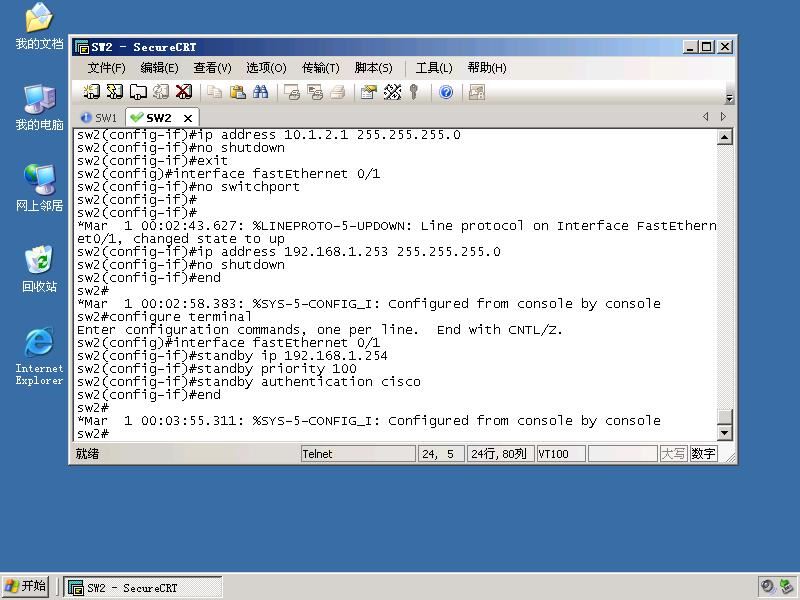This screenshot has height=600, width=800.
Task: Click the Connect toolbar icon
Action: (x=91, y=92)
